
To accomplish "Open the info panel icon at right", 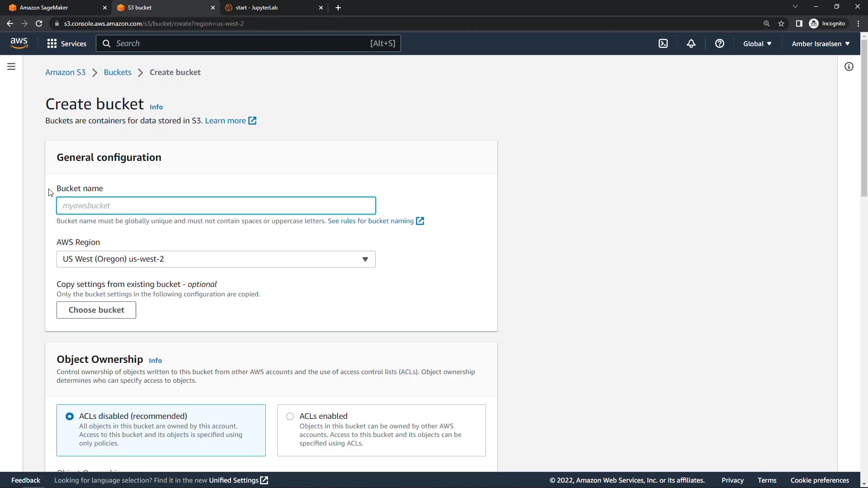I will pyautogui.click(x=849, y=67).
